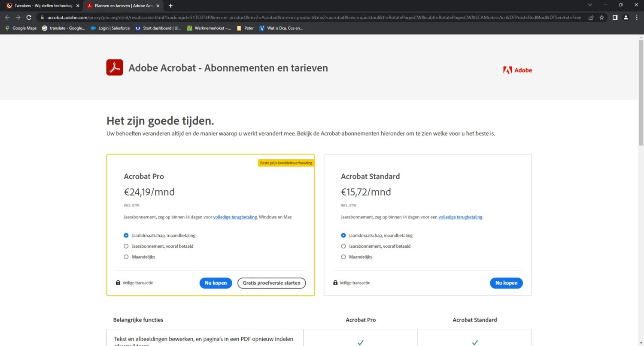Expand the tab search chevron
Viewport: 644px width, 346px height.
(590, 5)
